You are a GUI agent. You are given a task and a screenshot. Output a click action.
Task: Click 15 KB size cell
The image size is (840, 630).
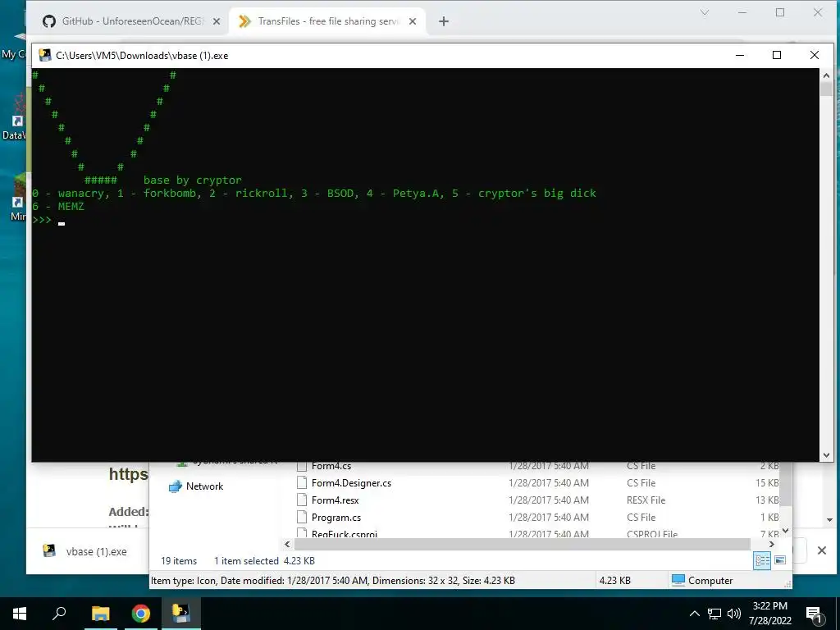[x=767, y=483]
